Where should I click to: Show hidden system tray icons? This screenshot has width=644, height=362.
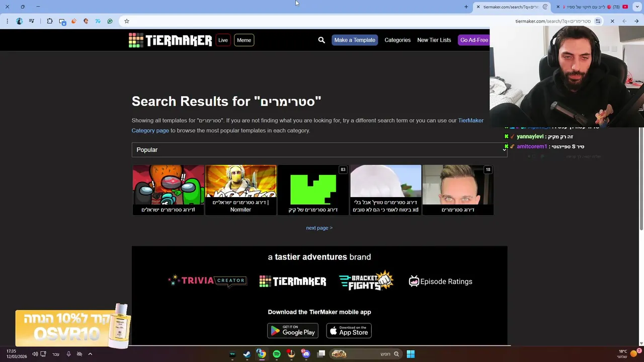click(x=90, y=354)
